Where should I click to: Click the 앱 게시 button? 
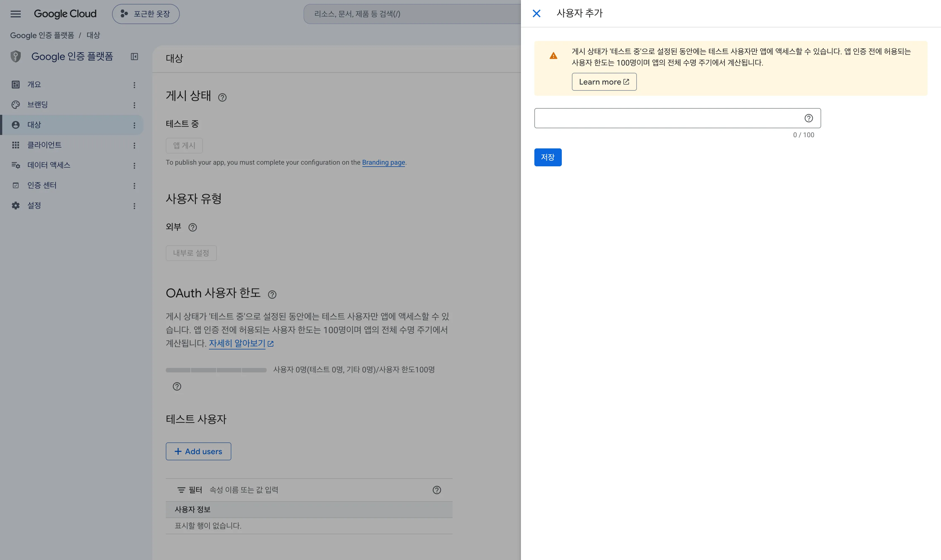click(184, 146)
